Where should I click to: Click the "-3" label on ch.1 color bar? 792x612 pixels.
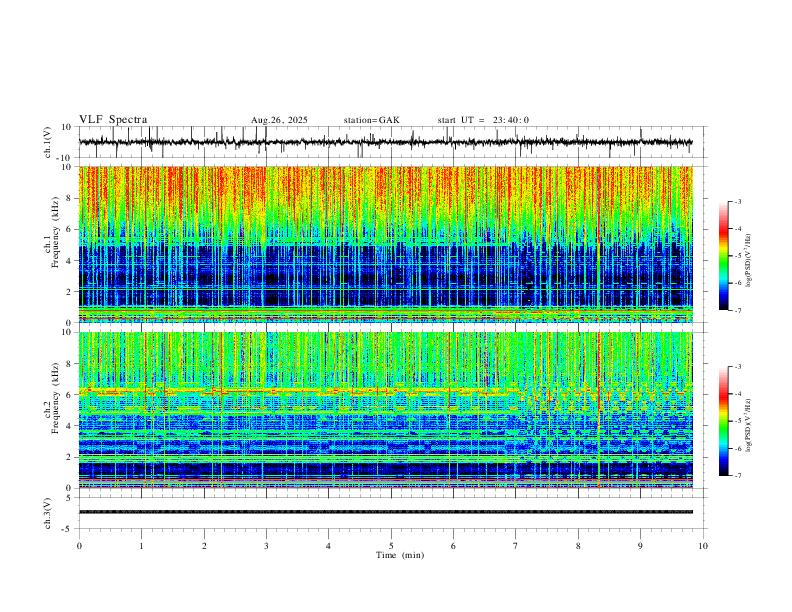click(x=737, y=202)
